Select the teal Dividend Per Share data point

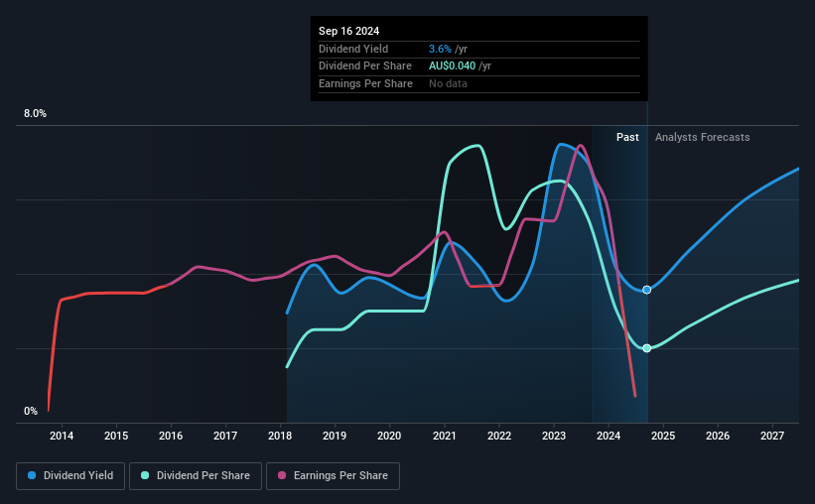pyautogui.click(x=646, y=348)
